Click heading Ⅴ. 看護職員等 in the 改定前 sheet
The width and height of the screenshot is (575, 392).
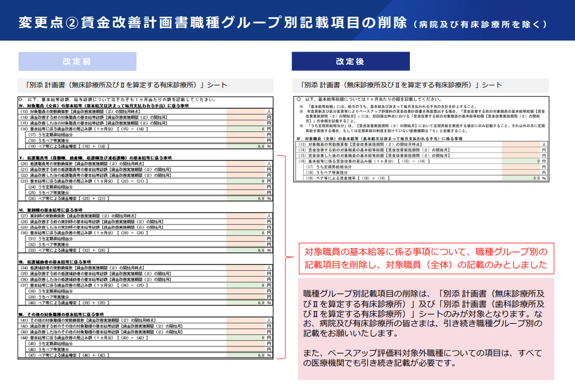95,158
